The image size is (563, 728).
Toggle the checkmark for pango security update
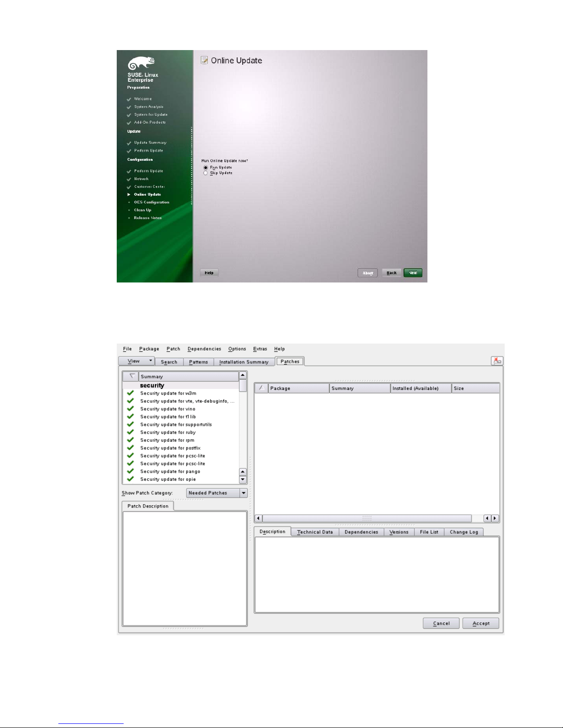coord(131,471)
